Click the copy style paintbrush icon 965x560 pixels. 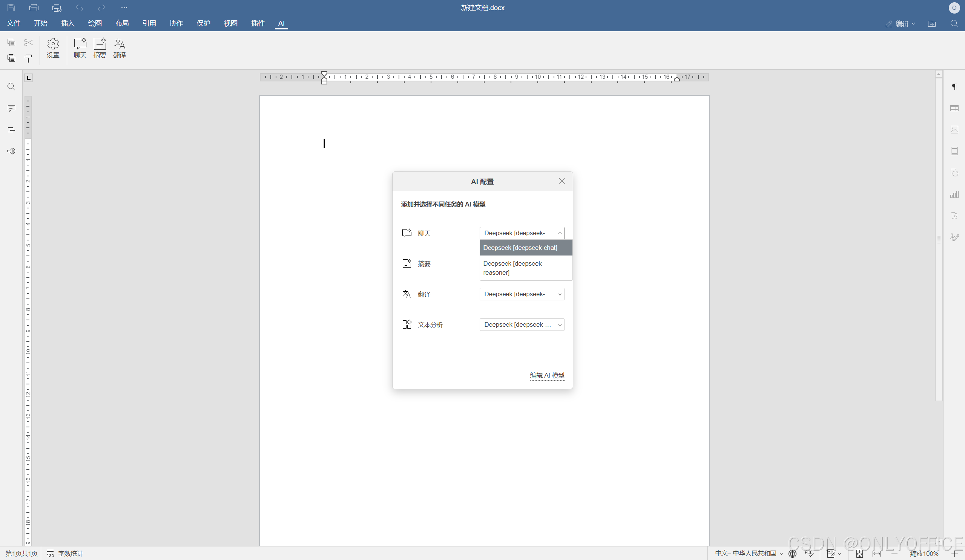(x=28, y=58)
